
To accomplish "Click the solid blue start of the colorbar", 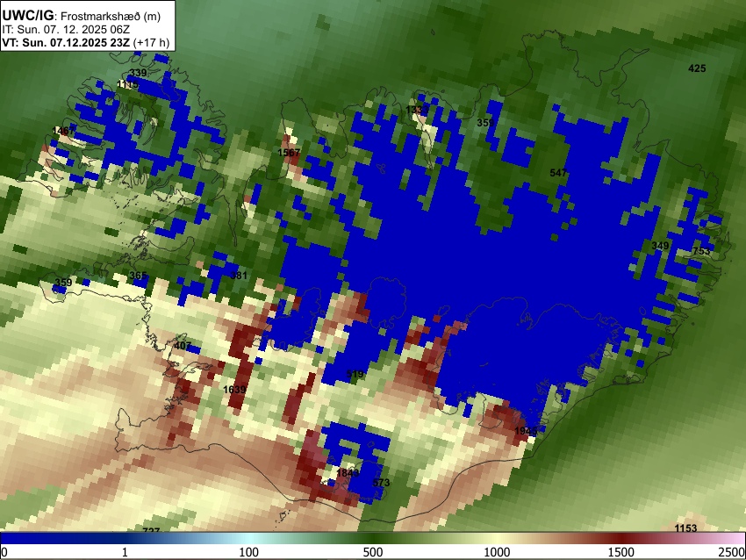I will (x=29, y=538).
